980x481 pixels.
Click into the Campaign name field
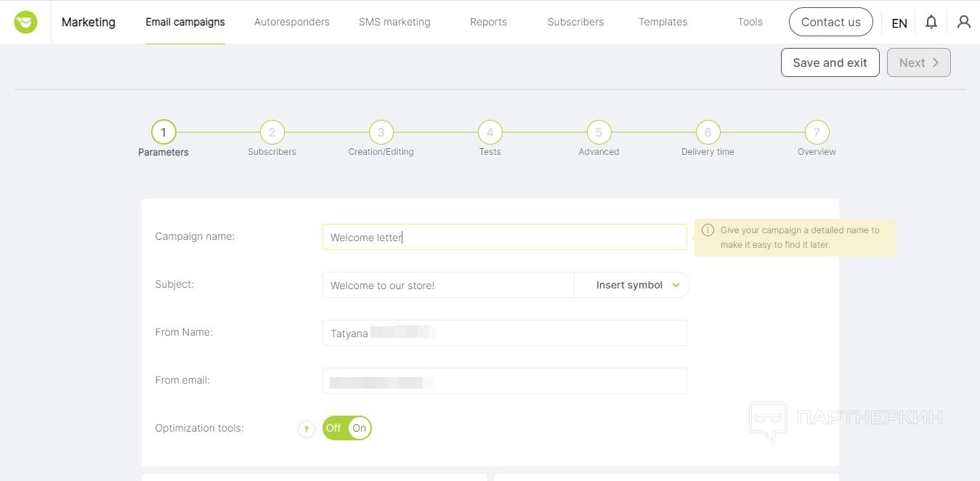pos(504,237)
